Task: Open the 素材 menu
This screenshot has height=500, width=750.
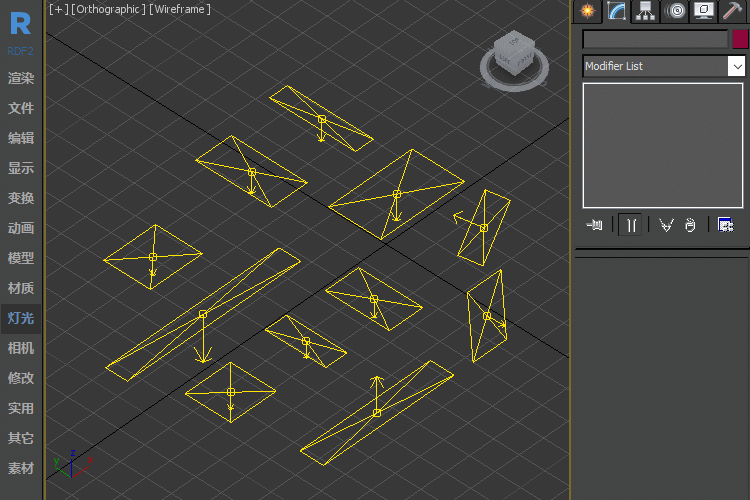Action: click(x=21, y=468)
